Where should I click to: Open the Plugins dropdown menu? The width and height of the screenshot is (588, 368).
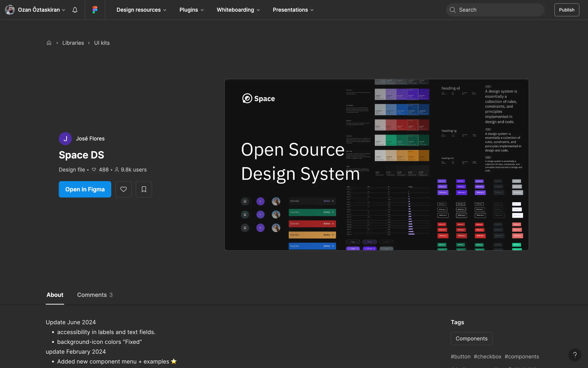pyautogui.click(x=192, y=10)
